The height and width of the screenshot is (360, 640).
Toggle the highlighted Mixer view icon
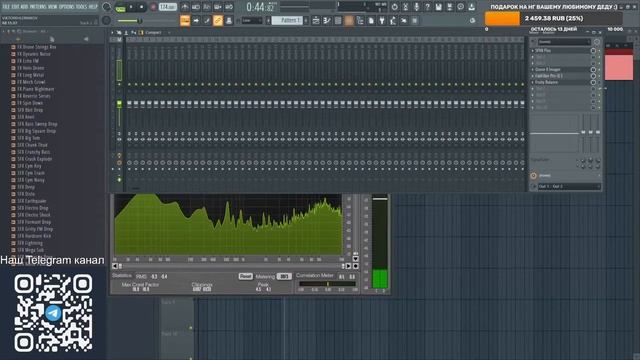click(x=349, y=20)
